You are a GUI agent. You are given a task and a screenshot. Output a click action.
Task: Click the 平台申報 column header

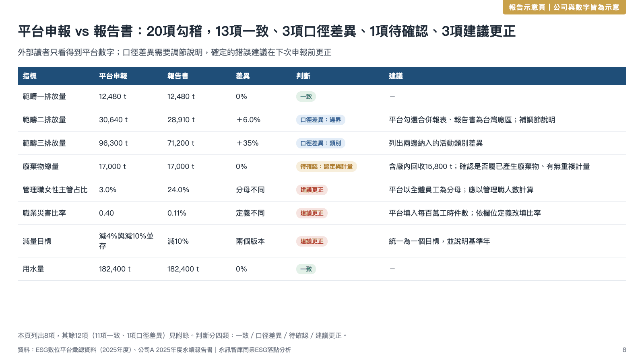pos(113,76)
